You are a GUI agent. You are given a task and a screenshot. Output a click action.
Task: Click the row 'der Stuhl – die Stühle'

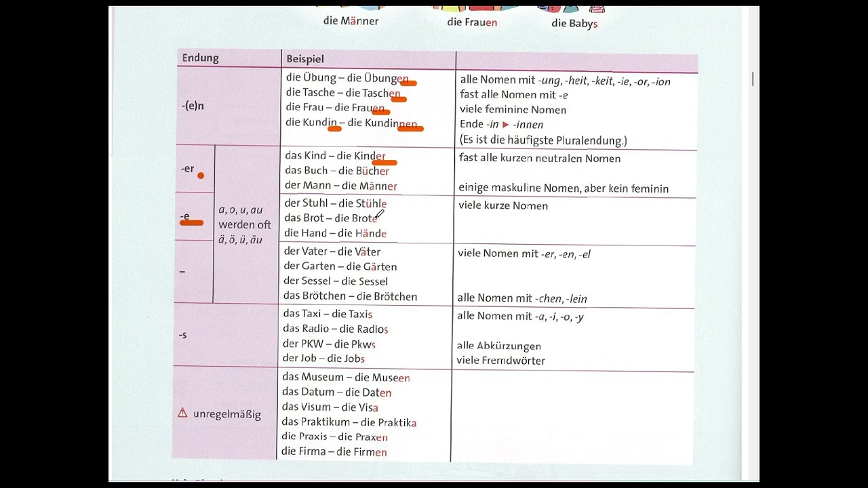point(336,203)
